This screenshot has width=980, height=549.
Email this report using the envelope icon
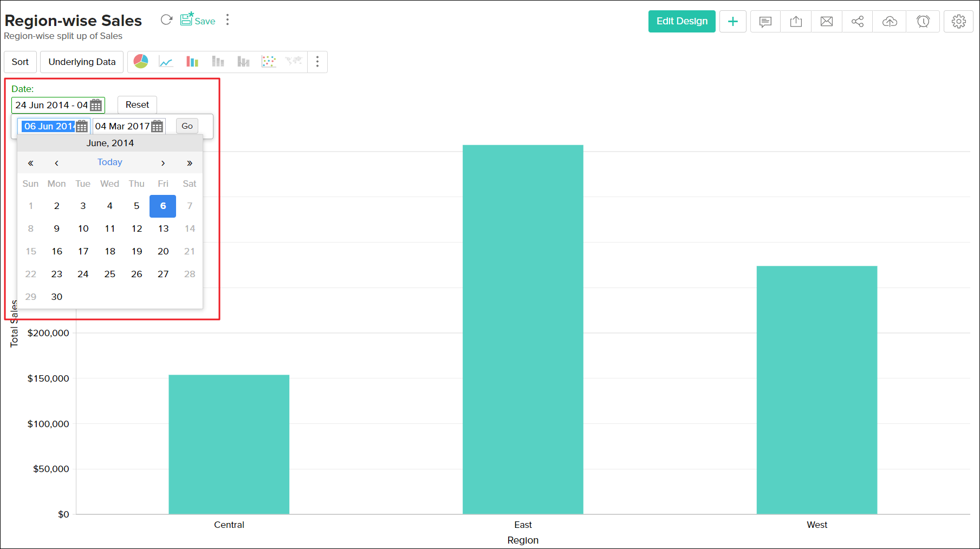point(827,21)
